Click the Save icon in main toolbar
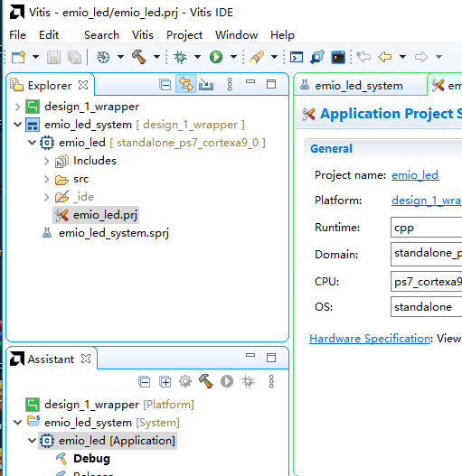Image resolution: width=462 pixels, height=476 pixels. tap(54, 57)
